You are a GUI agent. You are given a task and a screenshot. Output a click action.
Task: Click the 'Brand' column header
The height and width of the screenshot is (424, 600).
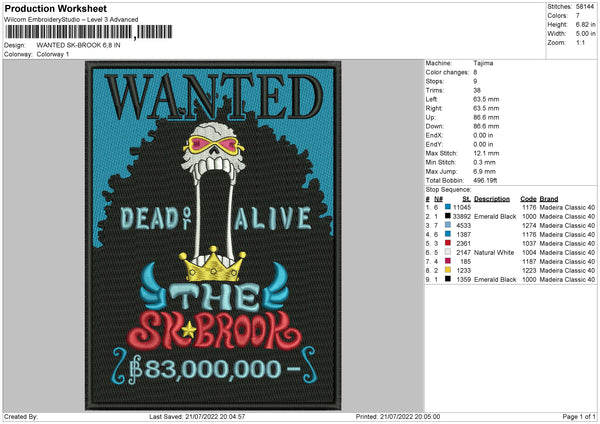549,199
